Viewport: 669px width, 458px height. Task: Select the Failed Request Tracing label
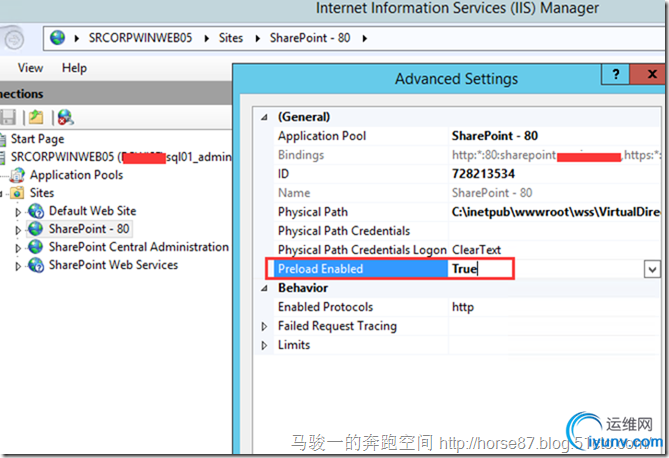coord(337,326)
